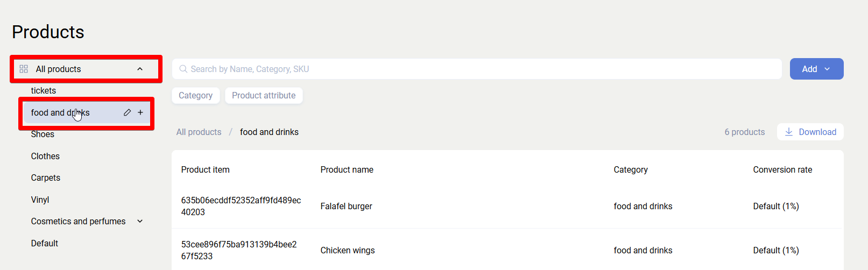Select the Vinyl category
The width and height of the screenshot is (868, 270).
point(40,200)
